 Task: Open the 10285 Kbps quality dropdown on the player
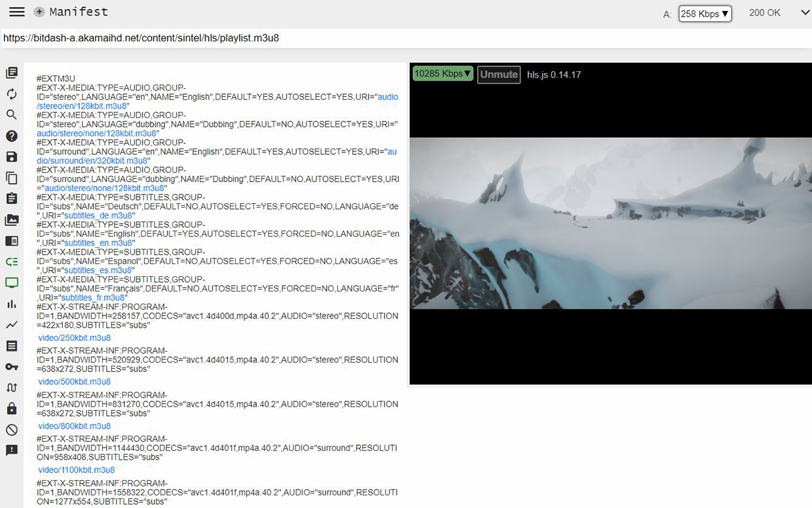coord(442,73)
